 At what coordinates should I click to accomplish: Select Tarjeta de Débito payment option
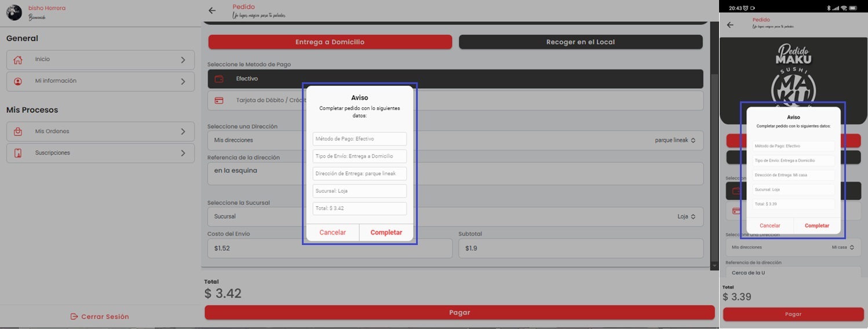pos(261,100)
